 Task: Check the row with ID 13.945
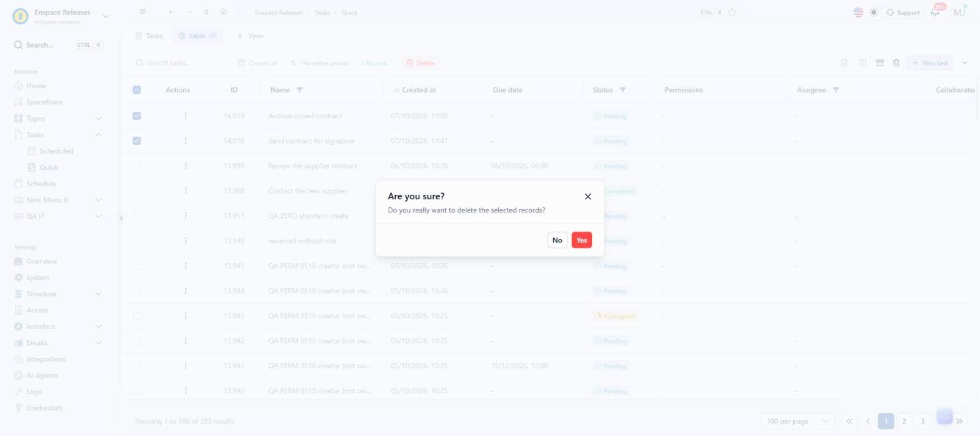click(x=137, y=265)
